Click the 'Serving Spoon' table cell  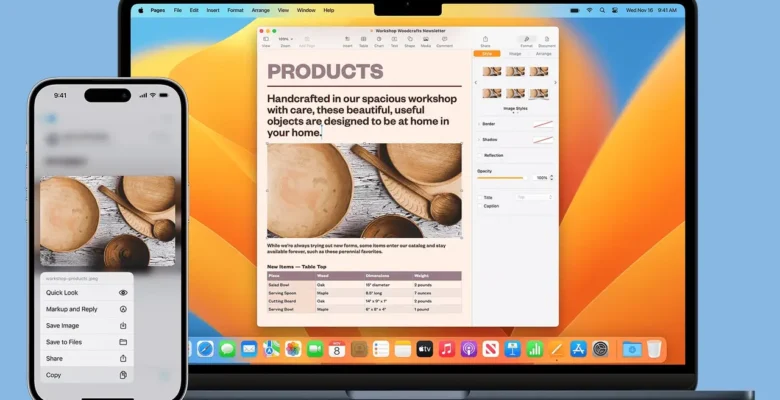(x=291, y=293)
